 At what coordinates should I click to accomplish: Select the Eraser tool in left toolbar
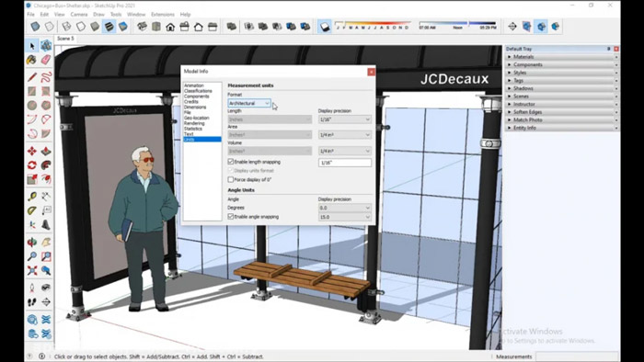point(46,60)
